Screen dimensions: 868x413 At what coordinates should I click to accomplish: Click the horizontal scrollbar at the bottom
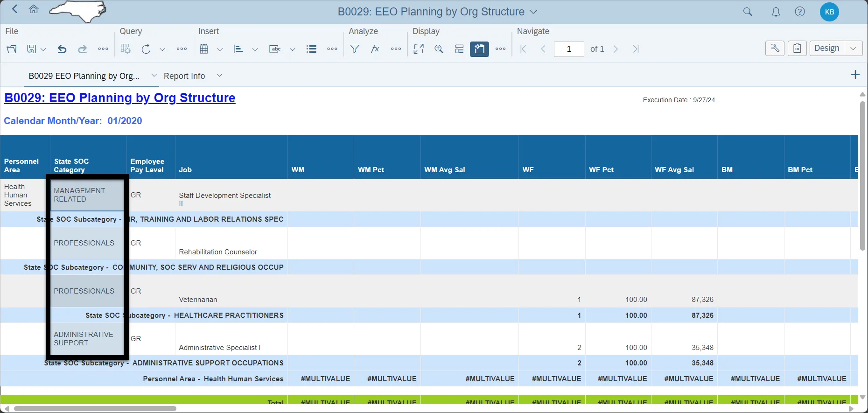click(95, 408)
